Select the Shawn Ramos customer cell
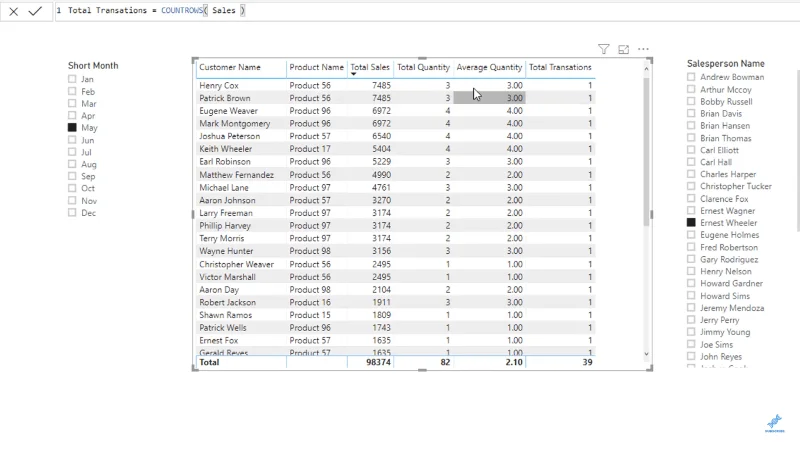Viewport: 800px width, 449px height. pyautogui.click(x=226, y=315)
